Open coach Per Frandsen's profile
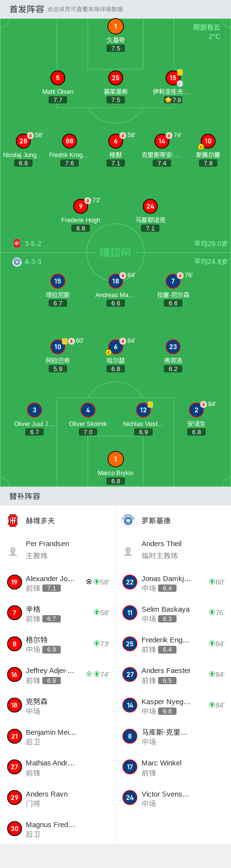Image resolution: width=231 pixels, height=868 pixels. pyautogui.click(x=57, y=549)
